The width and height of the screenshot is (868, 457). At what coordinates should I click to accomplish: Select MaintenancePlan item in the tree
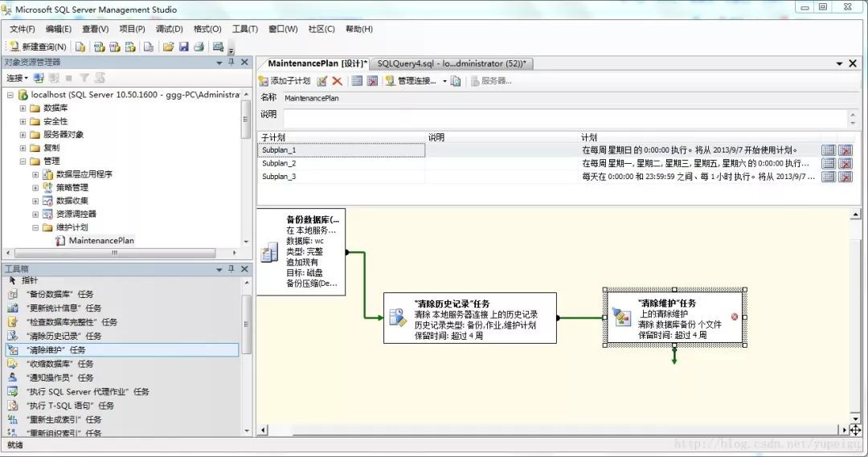tap(101, 240)
